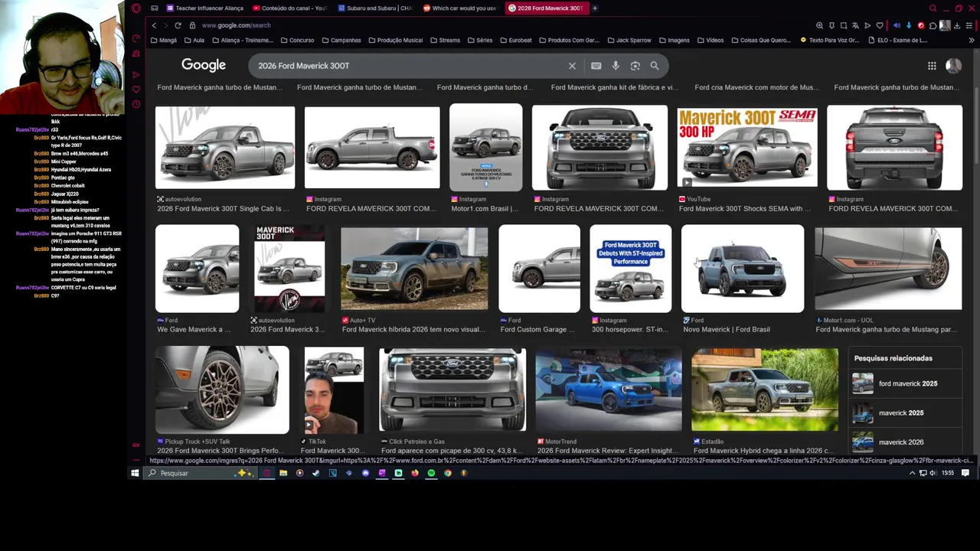Screen dimensions: 980x551
Task: Open the browser downloads icon
Action: tap(957, 25)
